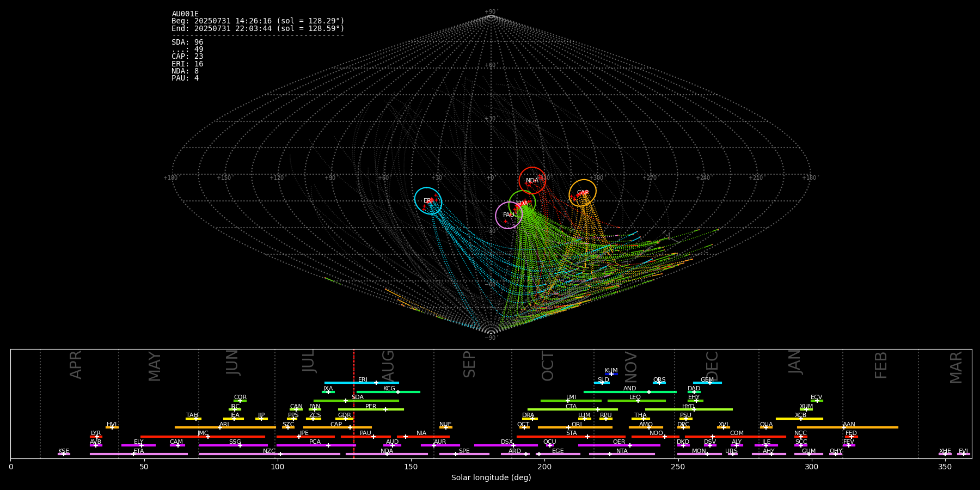Click the JXA shower label in timeline
980x490 pixels.
pyautogui.click(x=328, y=389)
